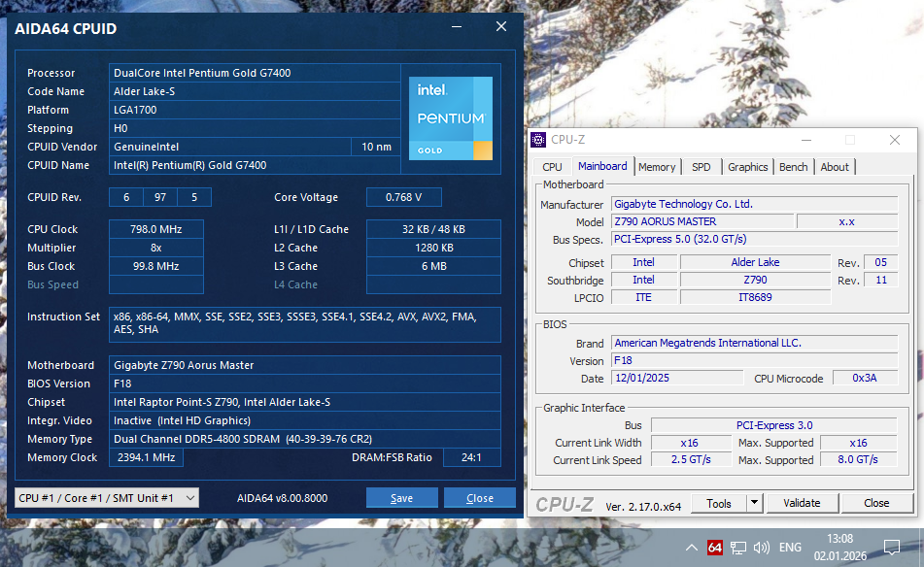924x567 pixels.
Task: Click the AIDA64 BIOS Version value F18
Action: click(x=305, y=384)
